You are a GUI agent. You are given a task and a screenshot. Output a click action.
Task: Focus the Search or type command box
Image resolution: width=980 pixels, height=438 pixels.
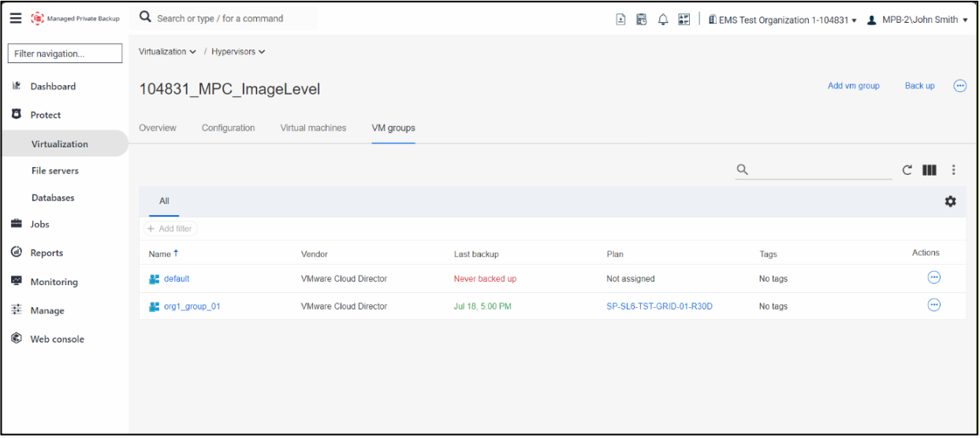point(228,18)
